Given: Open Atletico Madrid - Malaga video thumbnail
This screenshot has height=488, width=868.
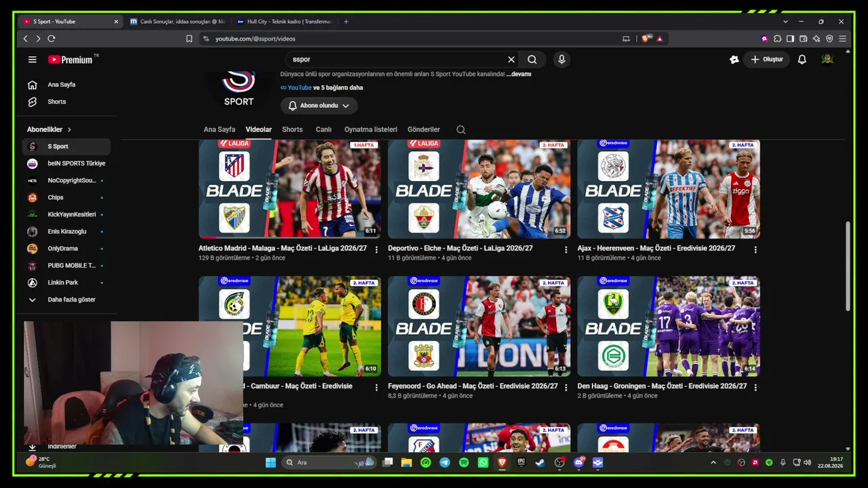Looking at the screenshot, I should click(290, 189).
